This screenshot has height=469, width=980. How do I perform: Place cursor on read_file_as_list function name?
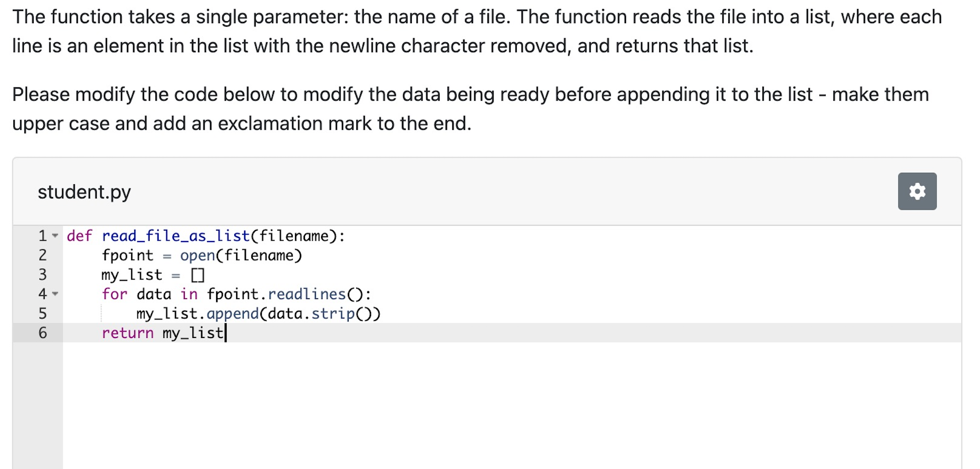(x=176, y=236)
